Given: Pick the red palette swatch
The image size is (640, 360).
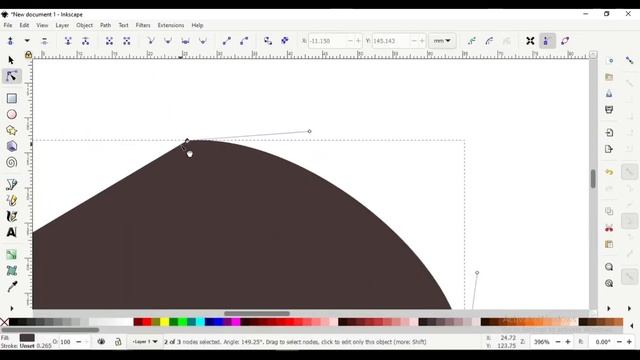Looking at the screenshot, I should click(147, 322).
